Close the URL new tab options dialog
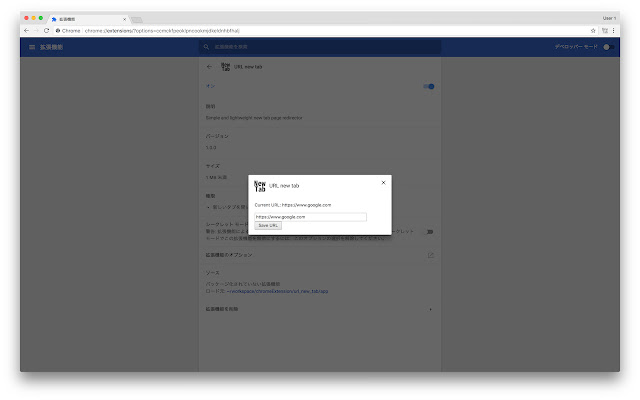 click(x=383, y=182)
